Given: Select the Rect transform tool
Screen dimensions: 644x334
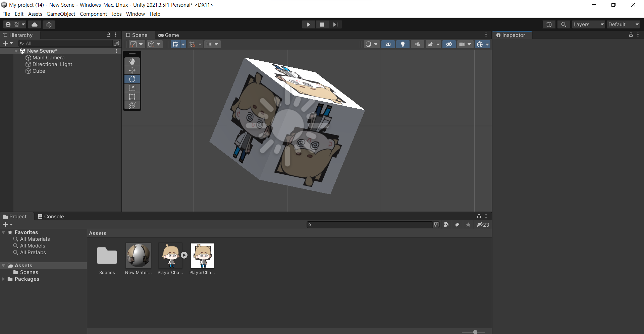Looking at the screenshot, I should coord(132,97).
